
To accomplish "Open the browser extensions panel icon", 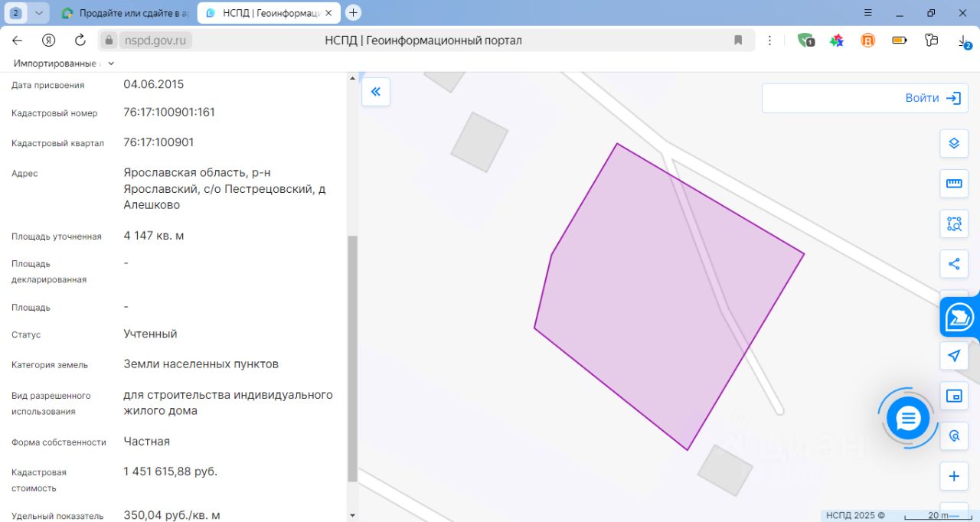I will (x=931, y=41).
